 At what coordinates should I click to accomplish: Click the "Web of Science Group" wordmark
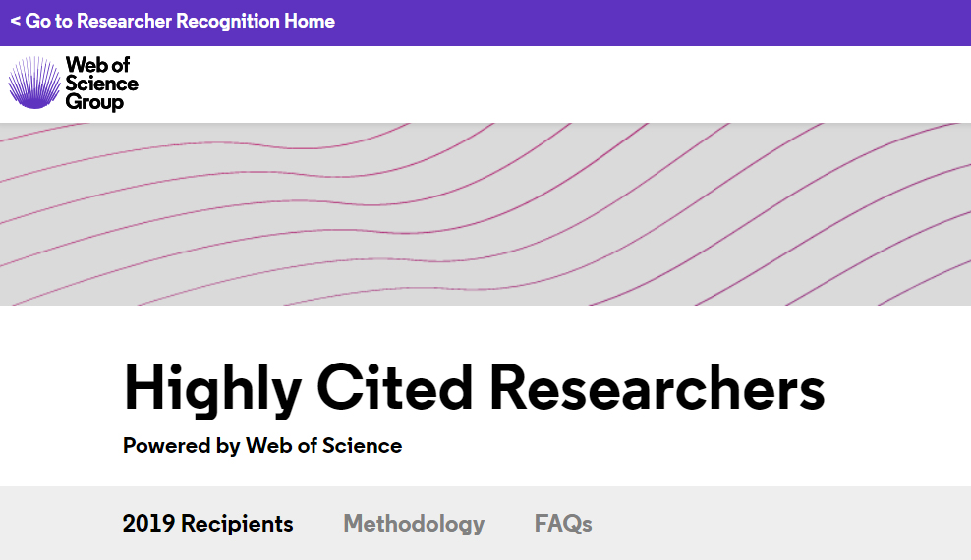click(x=101, y=83)
